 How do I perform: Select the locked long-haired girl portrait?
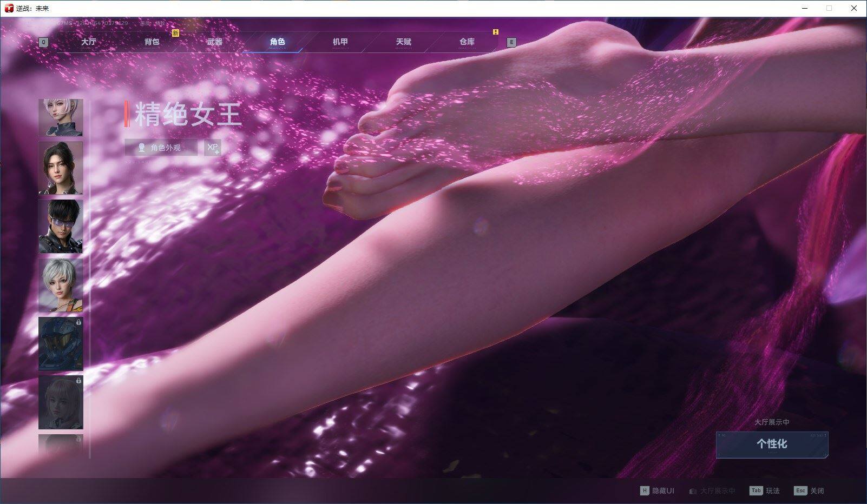coord(61,402)
